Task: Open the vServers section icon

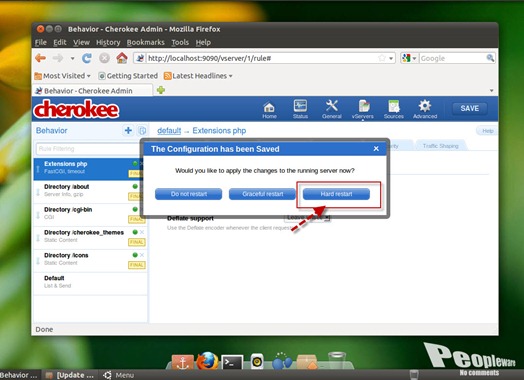Action: (363, 110)
